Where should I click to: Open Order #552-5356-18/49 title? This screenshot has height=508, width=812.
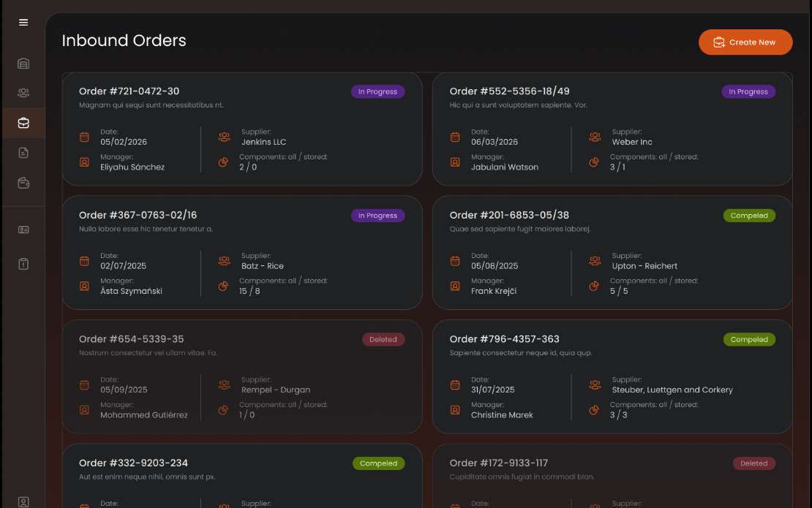(510, 91)
